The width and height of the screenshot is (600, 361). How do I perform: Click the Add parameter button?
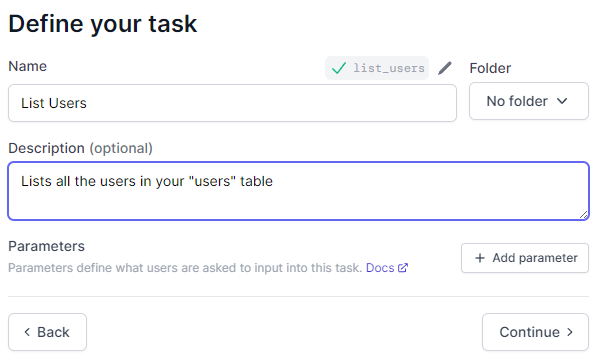pos(525,258)
